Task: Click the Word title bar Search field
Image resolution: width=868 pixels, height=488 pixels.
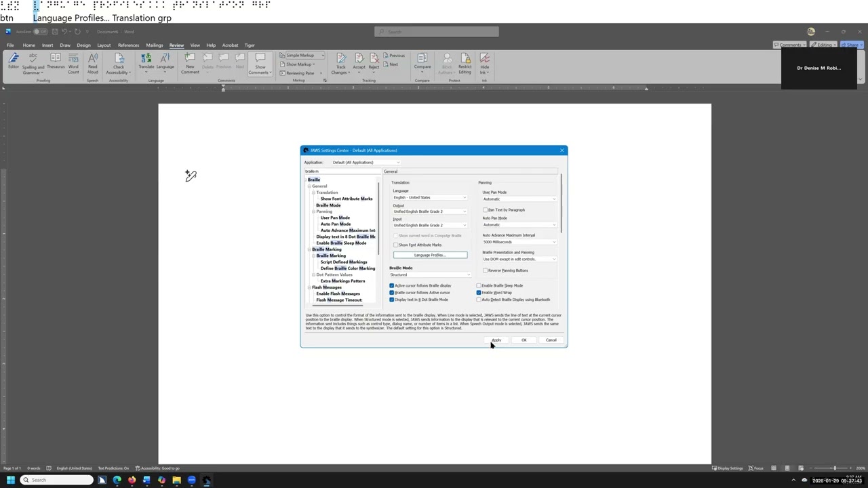Action: [x=436, y=31]
